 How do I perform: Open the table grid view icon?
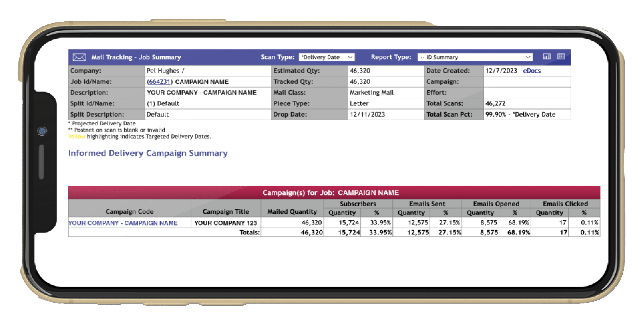tap(561, 57)
